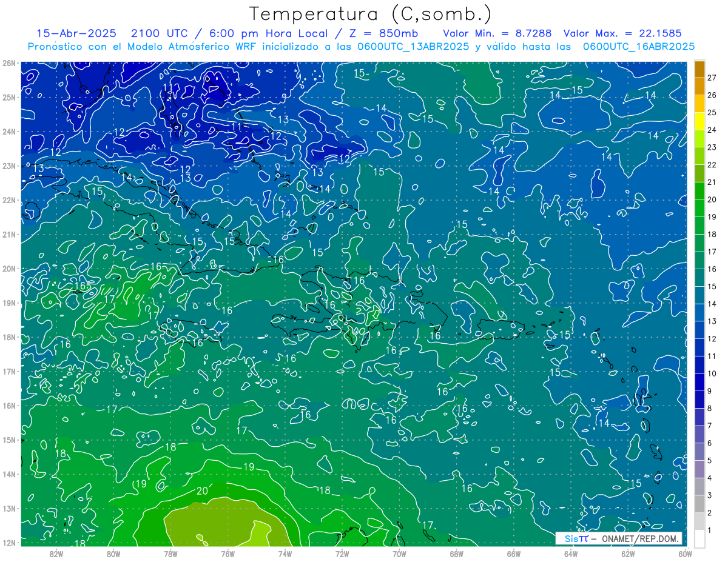The width and height of the screenshot is (728, 562).
Task: Click the white swatch at the colorbar bottom
Action: pos(699,538)
